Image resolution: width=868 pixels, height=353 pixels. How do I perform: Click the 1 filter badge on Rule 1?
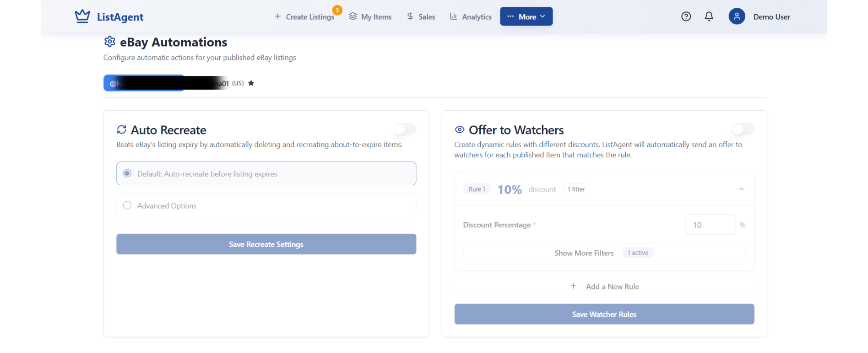coord(576,189)
